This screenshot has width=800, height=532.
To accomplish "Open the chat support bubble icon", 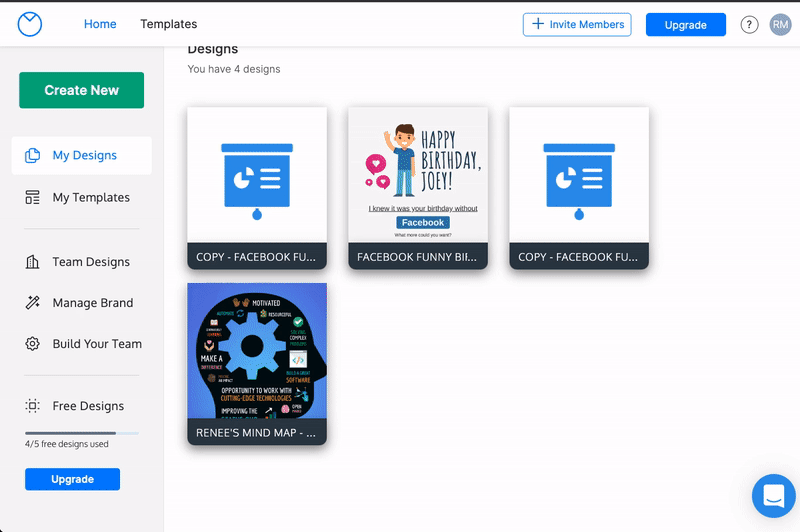I will pos(773,496).
